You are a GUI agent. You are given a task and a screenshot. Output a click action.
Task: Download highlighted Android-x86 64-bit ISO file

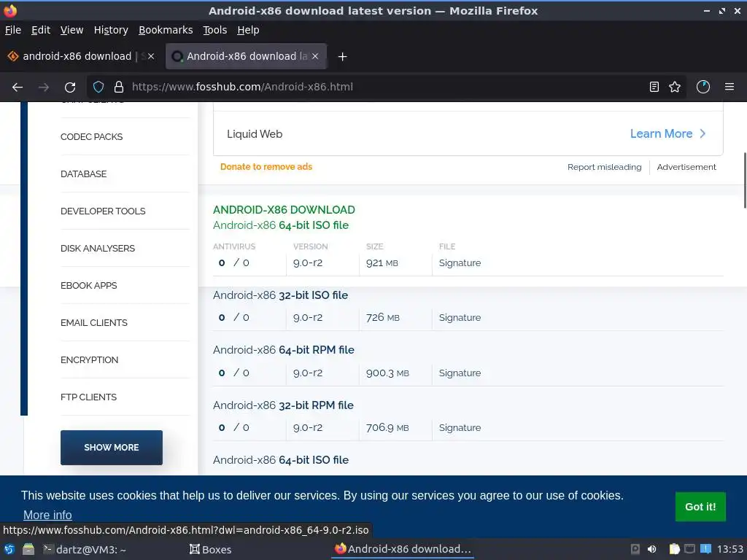coord(281,225)
